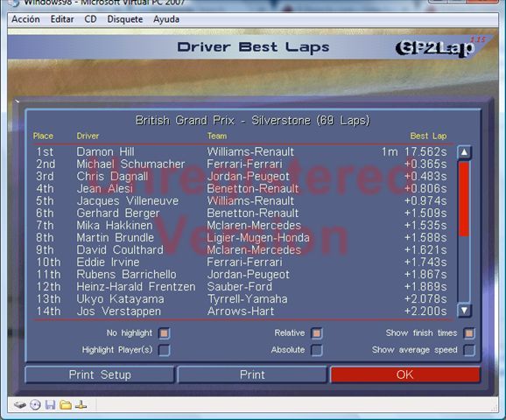The image size is (506, 420).
Task: Click the +2.200s lap gap
Action: pyautogui.click(x=425, y=311)
